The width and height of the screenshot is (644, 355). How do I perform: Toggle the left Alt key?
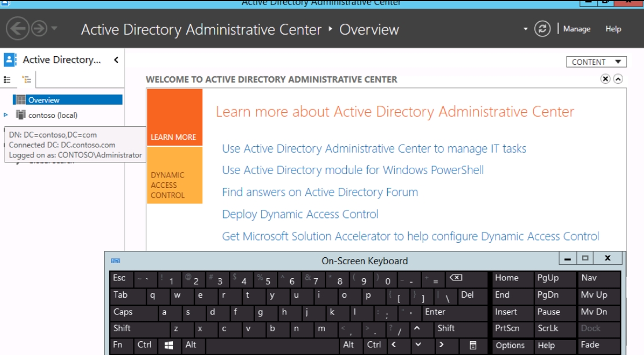pos(194,346)
